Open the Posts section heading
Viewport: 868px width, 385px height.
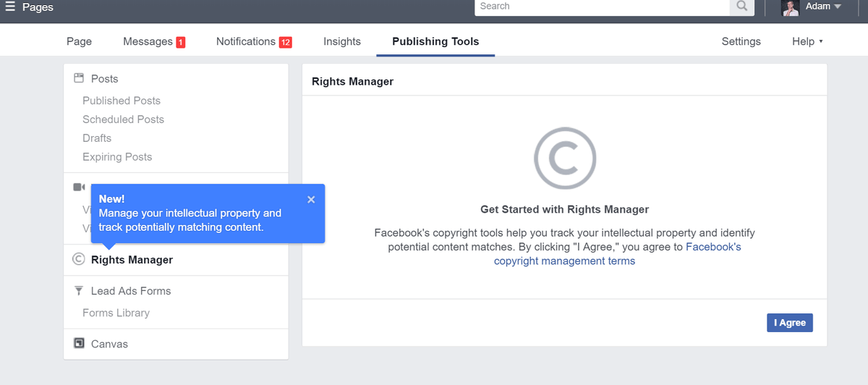104,79
